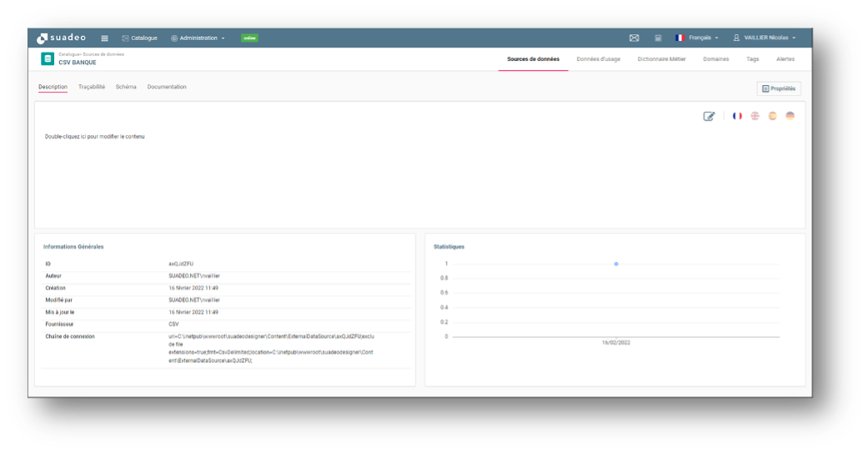Click the Création date 16 février 2022
Image resolution: width=868 pixels, height=453 pixels.
coord(193,288)
